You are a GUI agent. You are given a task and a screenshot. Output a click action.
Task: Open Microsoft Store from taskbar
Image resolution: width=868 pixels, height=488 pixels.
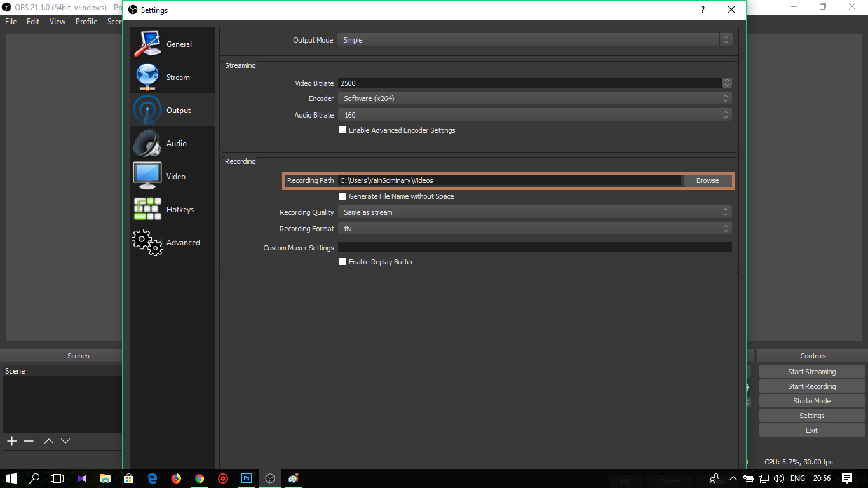[x=129, y=478]
